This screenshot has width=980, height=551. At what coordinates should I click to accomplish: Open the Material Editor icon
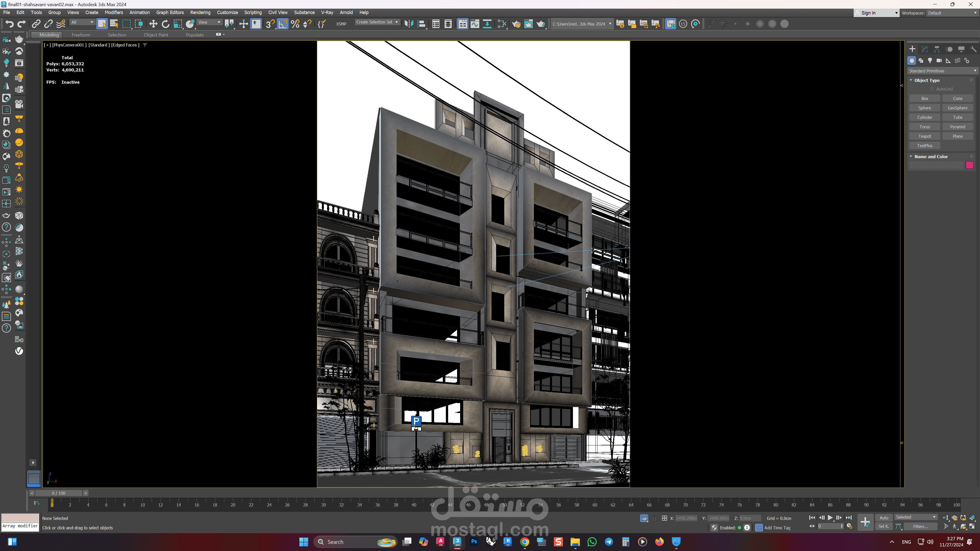tap(502, 24)
